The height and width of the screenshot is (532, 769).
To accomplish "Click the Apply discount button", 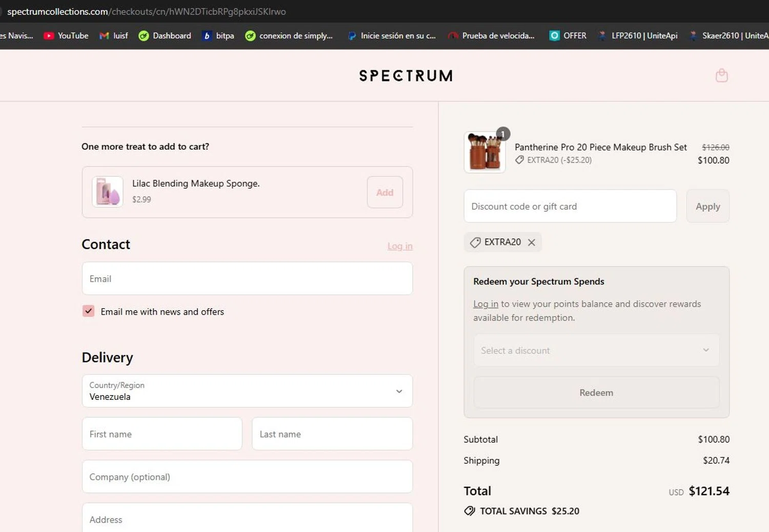I will [x=707, y=206].
